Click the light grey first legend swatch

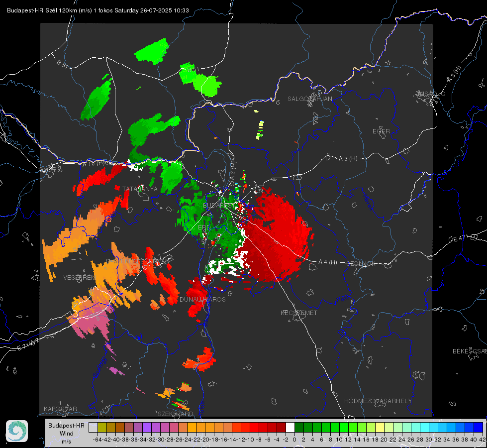93,427
